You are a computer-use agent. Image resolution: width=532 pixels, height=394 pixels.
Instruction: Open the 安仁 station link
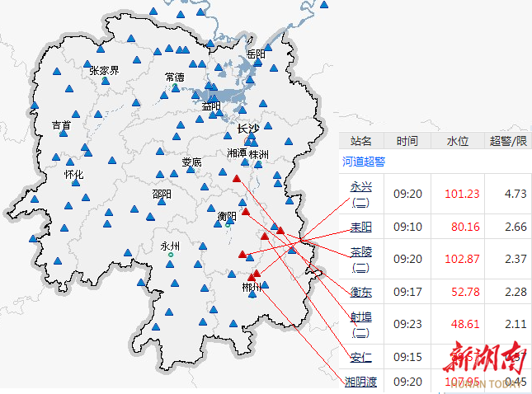point(361,357)
